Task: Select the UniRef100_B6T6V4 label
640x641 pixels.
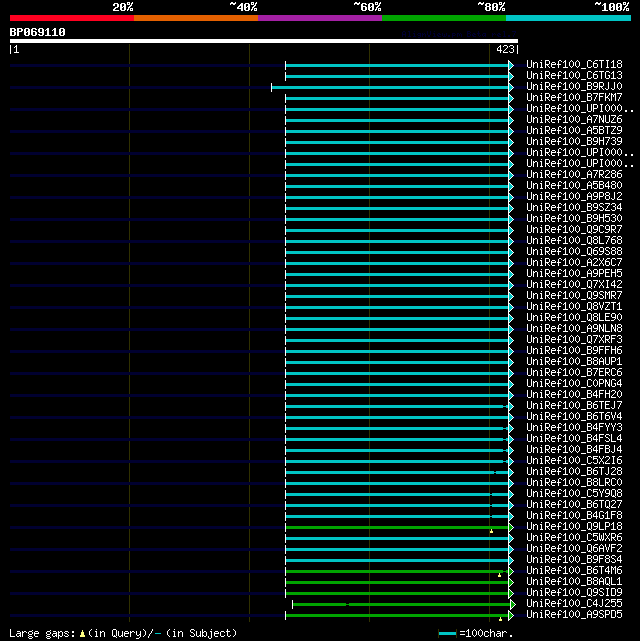Action: click(x=574, y=417)
